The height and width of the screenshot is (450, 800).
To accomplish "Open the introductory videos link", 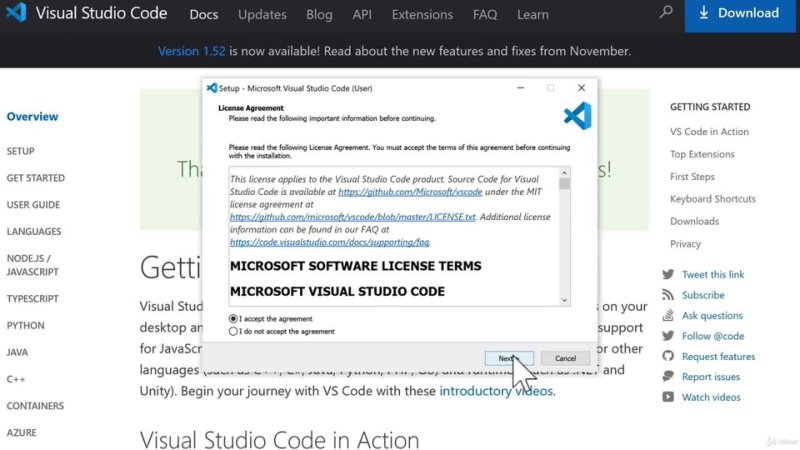I will 496,391.
